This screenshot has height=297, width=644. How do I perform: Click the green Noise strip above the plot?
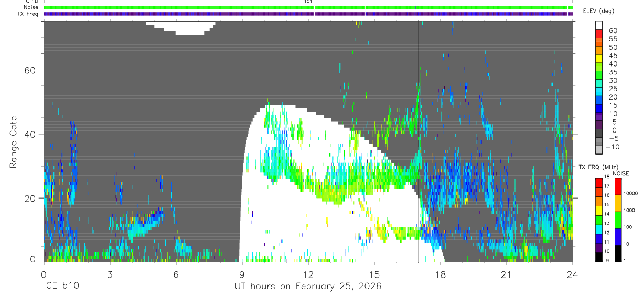tap(308, 7)
